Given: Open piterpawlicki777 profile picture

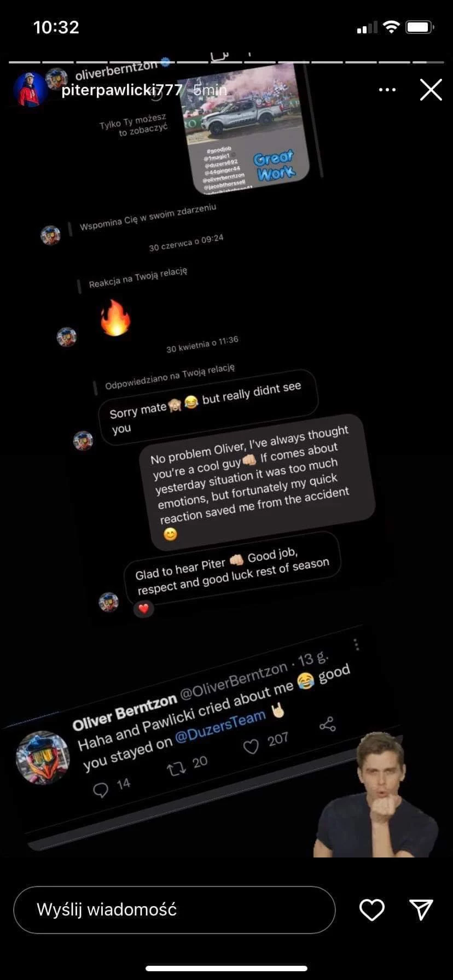Looking at the screenshot, I should tap(31, 89).
